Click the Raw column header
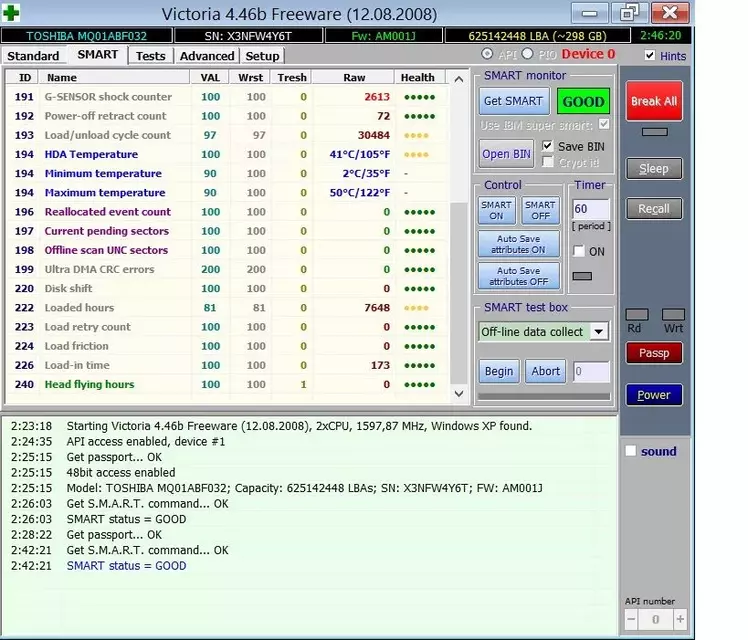 point(354,77)
